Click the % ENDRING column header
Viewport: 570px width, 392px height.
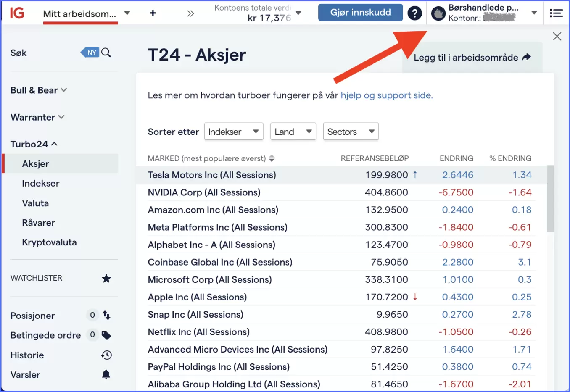510,158
